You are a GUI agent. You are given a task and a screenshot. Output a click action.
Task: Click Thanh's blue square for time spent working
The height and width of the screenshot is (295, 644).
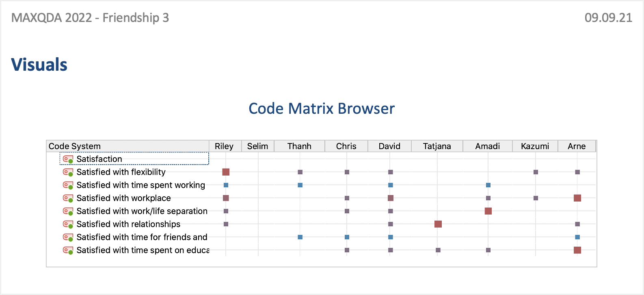[x=300, y=185]
